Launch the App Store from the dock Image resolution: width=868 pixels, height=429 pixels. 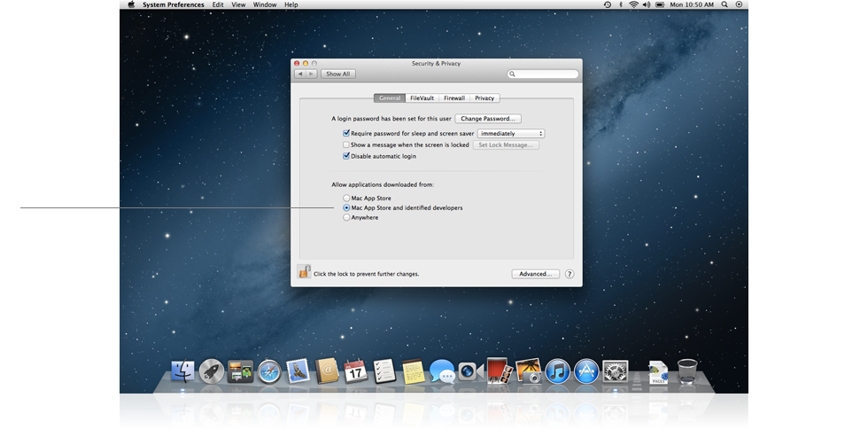585,371
